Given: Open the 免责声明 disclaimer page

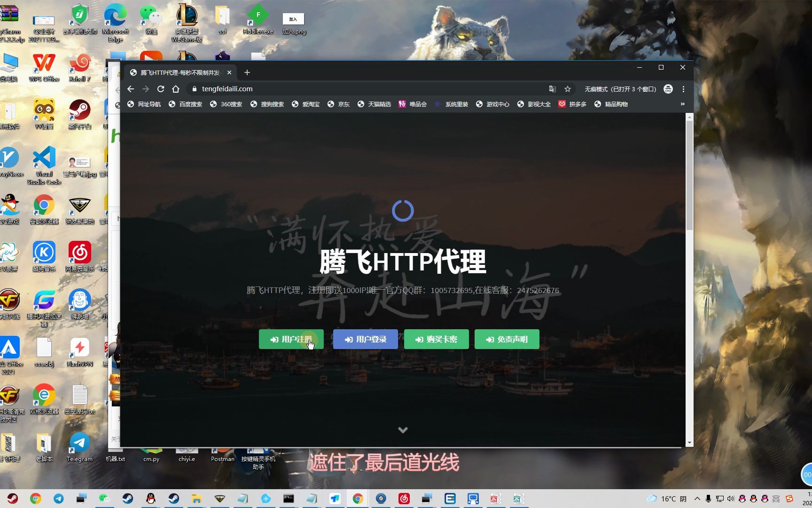Looking at the screenshot, I should [507, 339].
